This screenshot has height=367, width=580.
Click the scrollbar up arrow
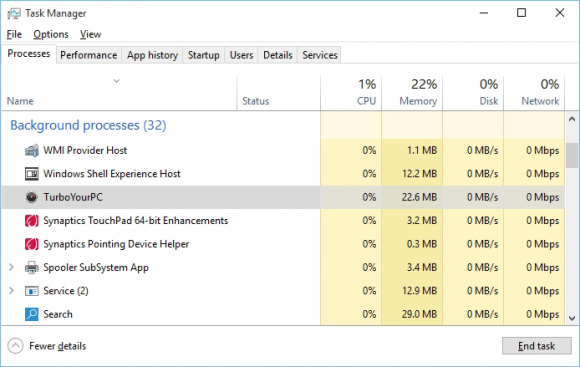click(x=572, y=119)
